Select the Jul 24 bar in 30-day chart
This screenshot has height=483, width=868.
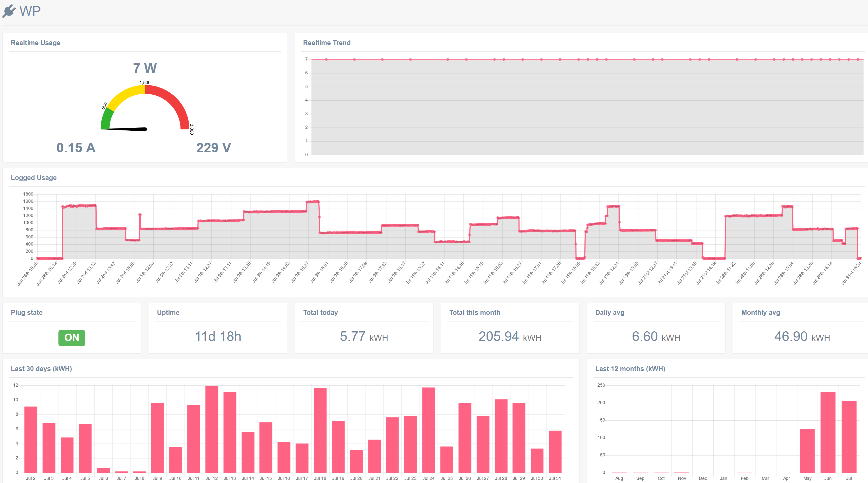point(428,430)
